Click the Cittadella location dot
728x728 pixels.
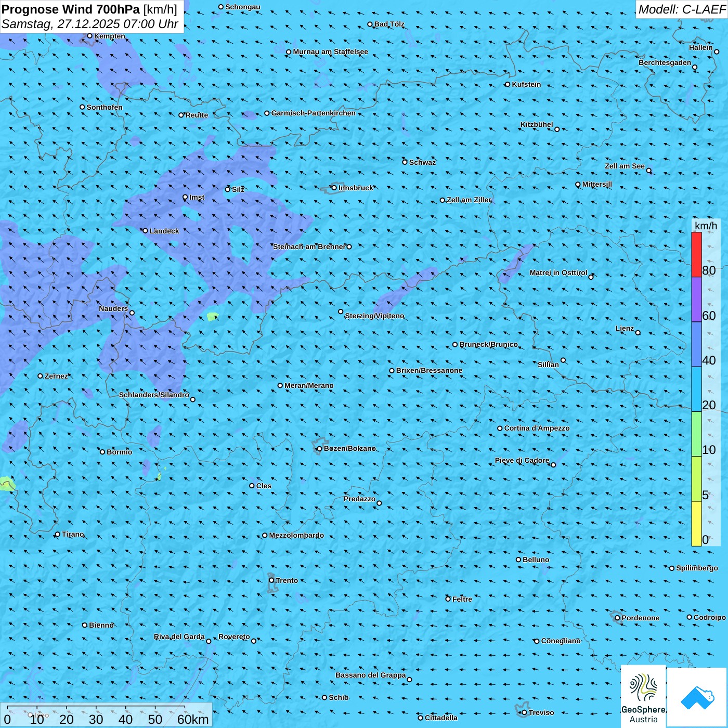click(420, 718)
